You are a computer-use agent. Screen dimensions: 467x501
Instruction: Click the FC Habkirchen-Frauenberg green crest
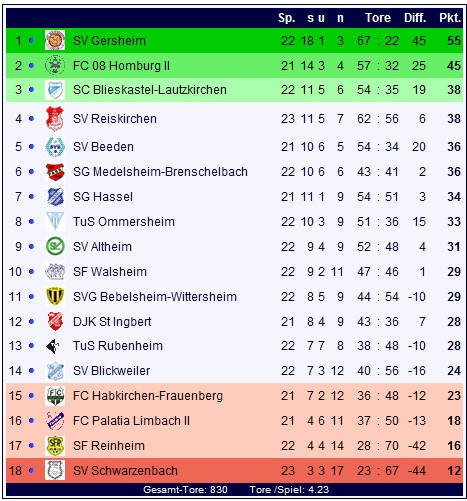55,395
